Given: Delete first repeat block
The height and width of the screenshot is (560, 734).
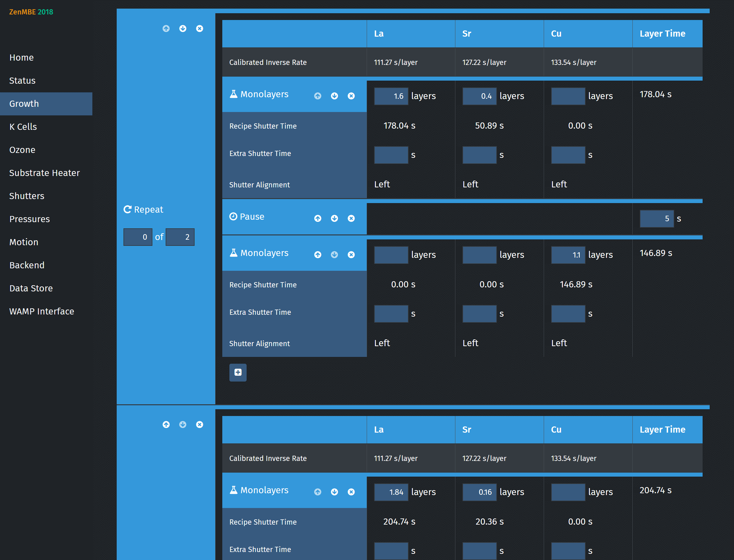Looking at the screenshot, I should [x=200, y=29].
